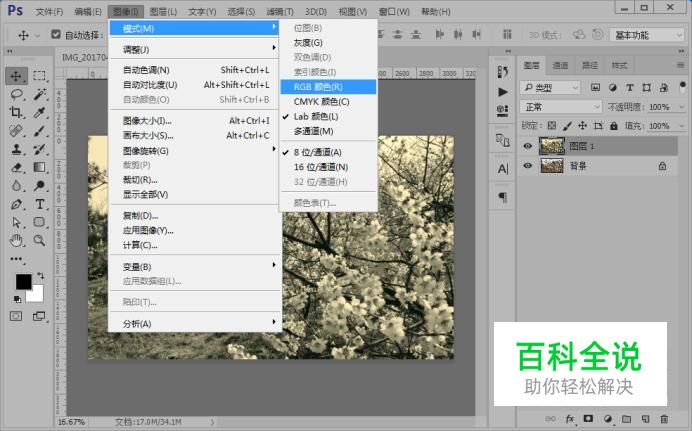Swap foreground and background colors
692x431 pixels.
41,276
